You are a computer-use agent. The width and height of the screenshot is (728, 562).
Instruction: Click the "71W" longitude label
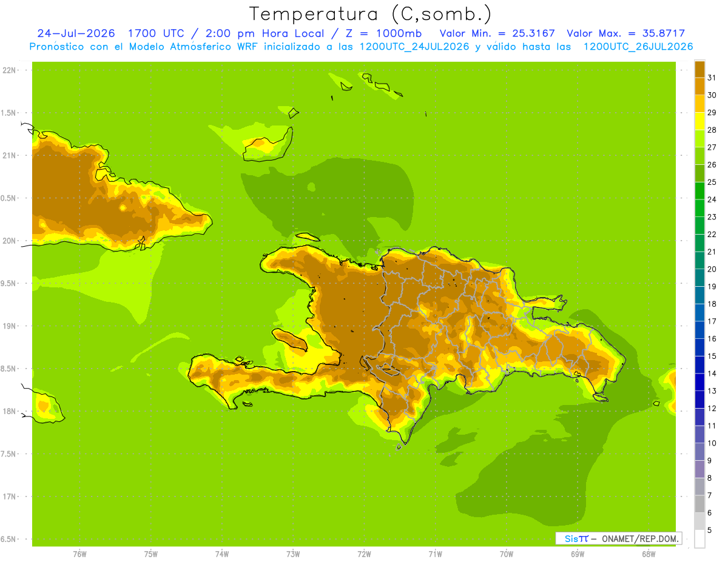[435, 554]
